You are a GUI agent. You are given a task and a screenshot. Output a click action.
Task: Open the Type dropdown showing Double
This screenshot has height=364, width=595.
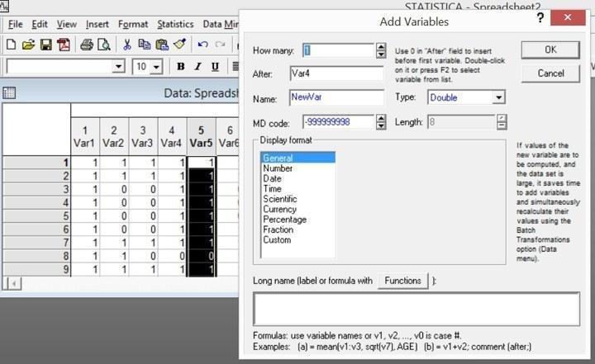coord(466,97)
